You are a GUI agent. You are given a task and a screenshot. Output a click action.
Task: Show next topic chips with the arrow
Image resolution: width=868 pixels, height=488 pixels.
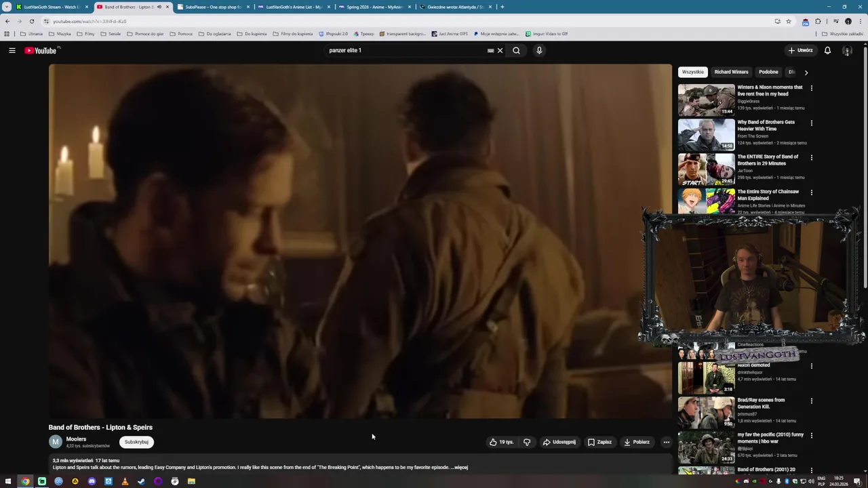(806, 72)
